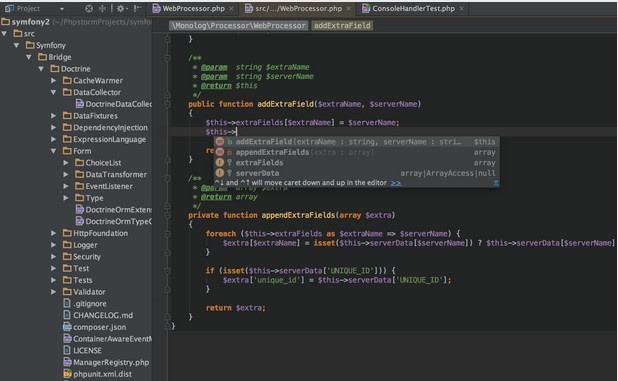Click the DoctrineOrmType PHP file icon
Screen dimensions: 618x381
80,221
